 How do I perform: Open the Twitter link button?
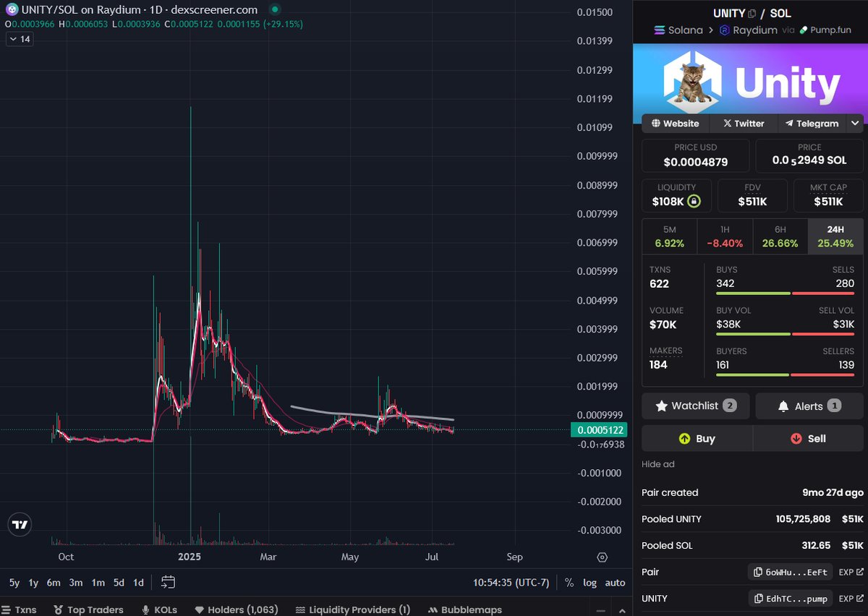pyautogui.click(x=744, y=124)
